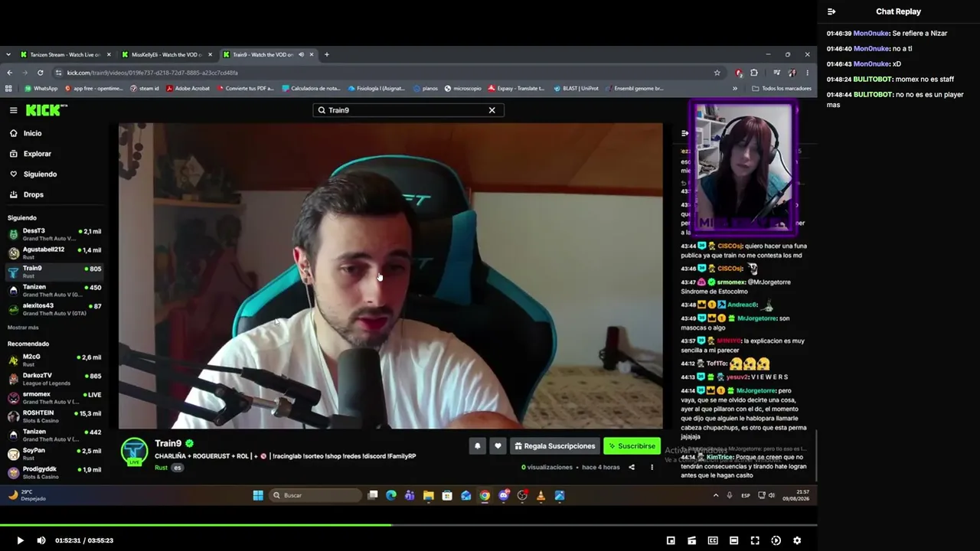Open DessT3 channel in following list
The image size is (980, 551).
point(54,233)
